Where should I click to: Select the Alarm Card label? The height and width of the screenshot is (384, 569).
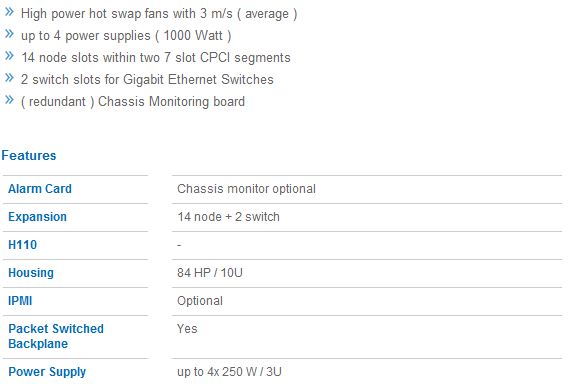click(x=40, y=189)
